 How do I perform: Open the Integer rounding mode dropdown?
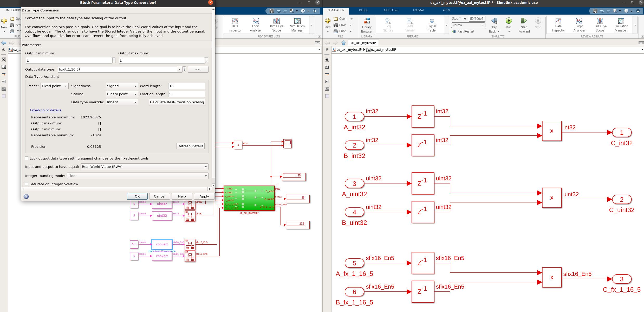click(x=138, y=176)
